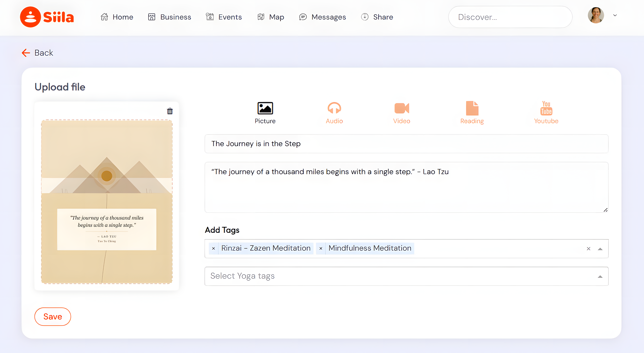Open Messages from the navigation
644x353 pixels.
pos(323,17)
